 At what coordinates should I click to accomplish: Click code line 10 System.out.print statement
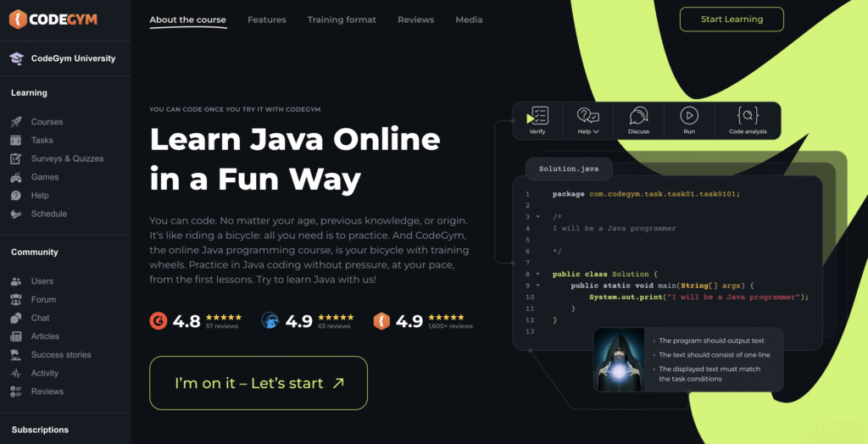(699, 297)
